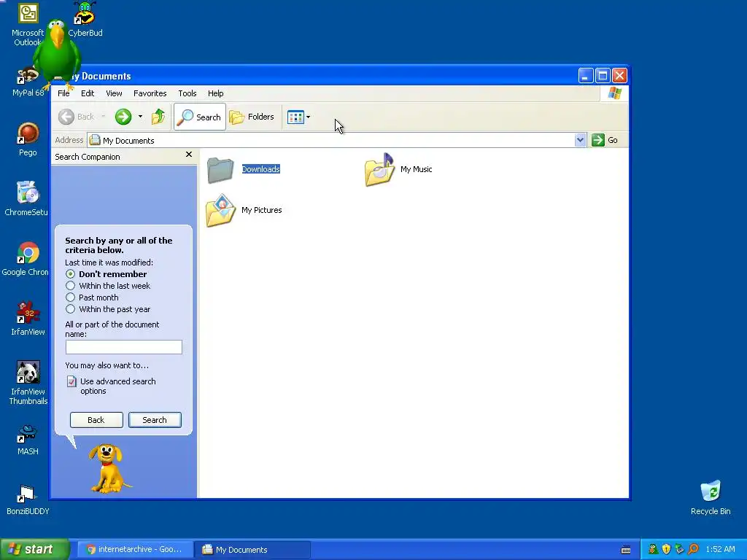The width and height of the screenshot is (747, 560).
Task: Open the Pego desktop shortcut
Action: 28,139
